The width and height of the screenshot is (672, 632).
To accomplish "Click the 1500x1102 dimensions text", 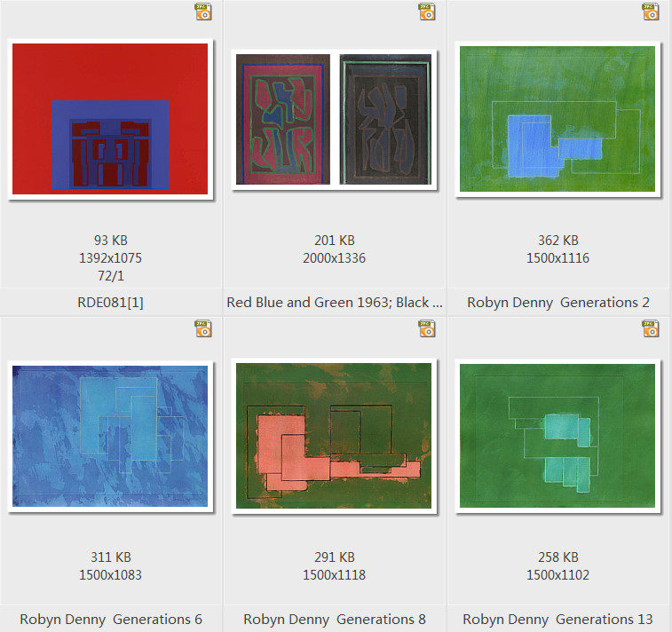I will tap(558, 575).
